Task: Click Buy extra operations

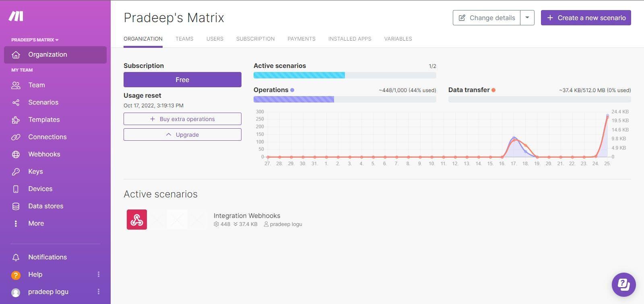Action: (182, 119)
